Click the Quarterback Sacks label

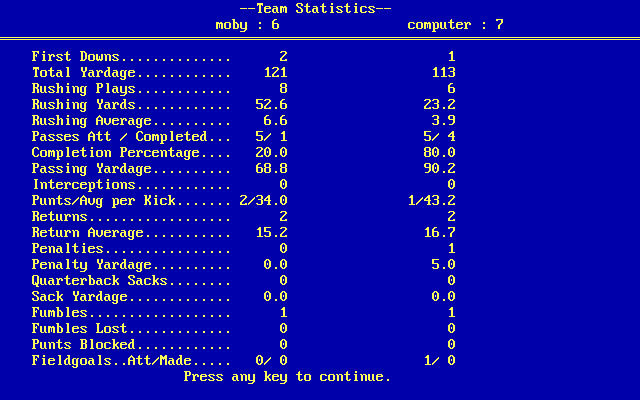click(x=100, y=280)
